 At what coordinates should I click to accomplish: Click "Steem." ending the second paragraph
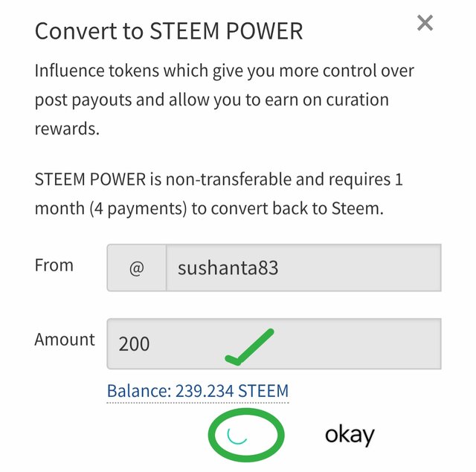click(358, 209)
